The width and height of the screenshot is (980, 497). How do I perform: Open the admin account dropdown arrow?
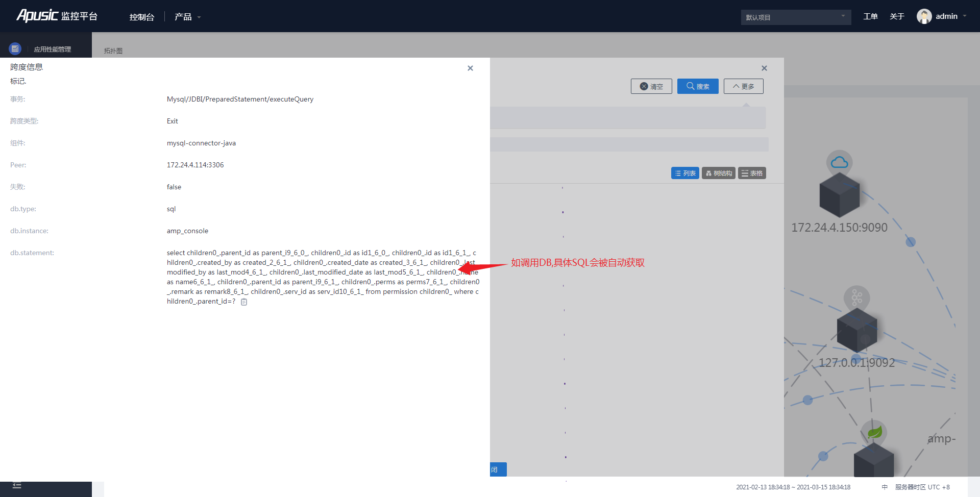965,16
